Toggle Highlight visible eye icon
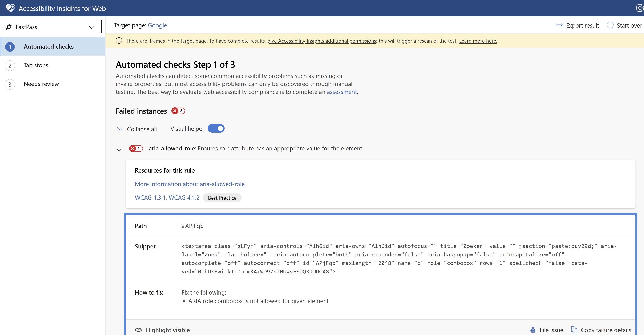 pos(139,330)
